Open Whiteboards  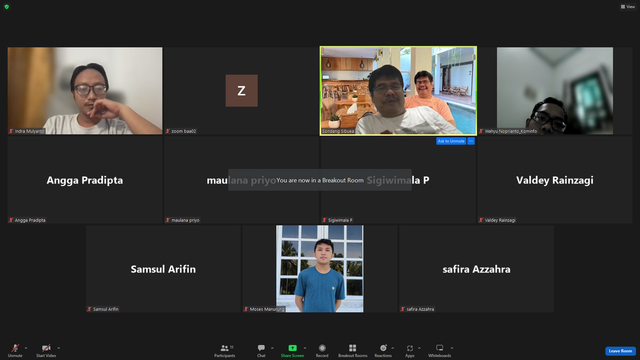pyautogui.click(x=440, y=350)
